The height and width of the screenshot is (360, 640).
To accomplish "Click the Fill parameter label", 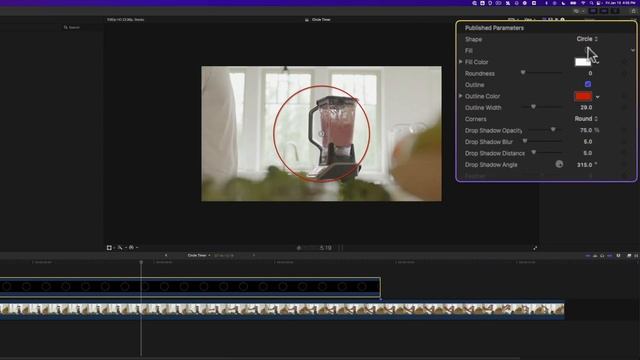I will pos(469,51).
